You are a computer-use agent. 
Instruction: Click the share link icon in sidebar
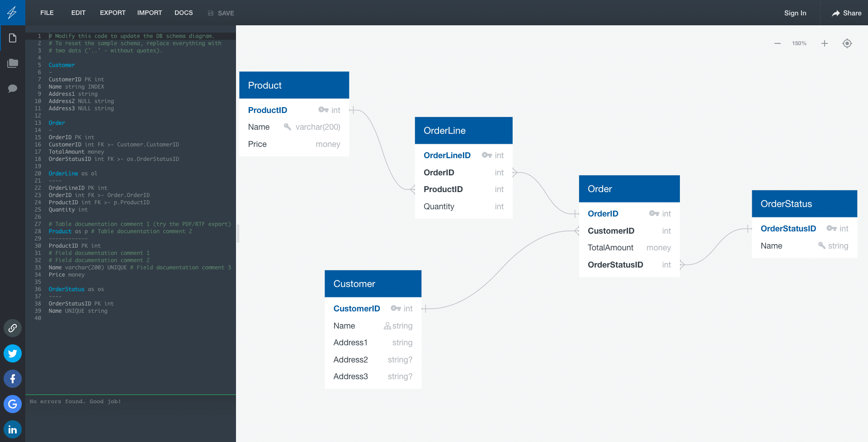[x=12, y=328]
